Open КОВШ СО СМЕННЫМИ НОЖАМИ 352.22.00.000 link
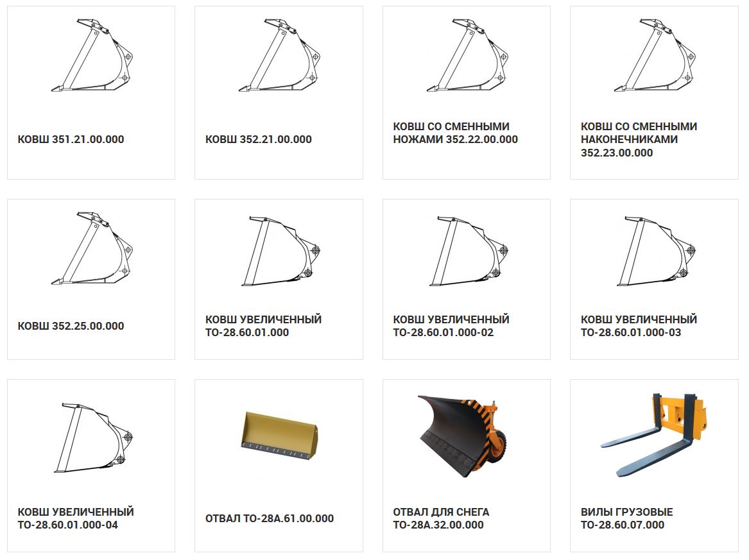 coord(455,133)
